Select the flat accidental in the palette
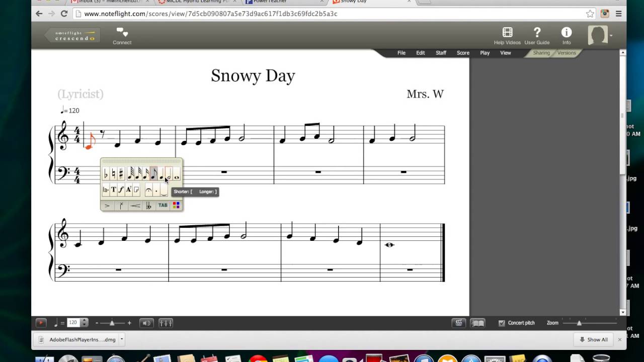 click(x=106, y=173)
